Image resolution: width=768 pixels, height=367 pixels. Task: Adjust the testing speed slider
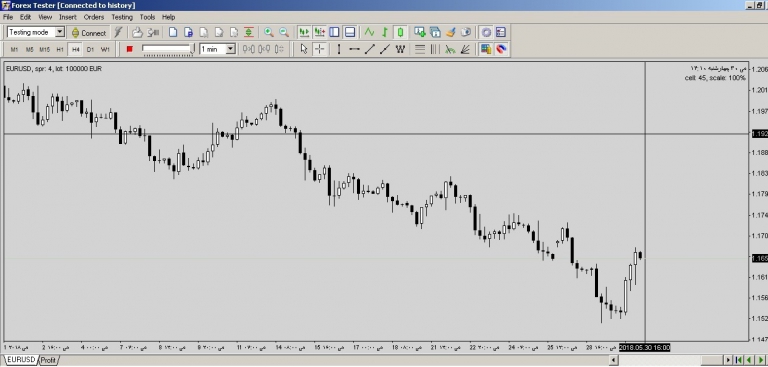tap(168, 49)
